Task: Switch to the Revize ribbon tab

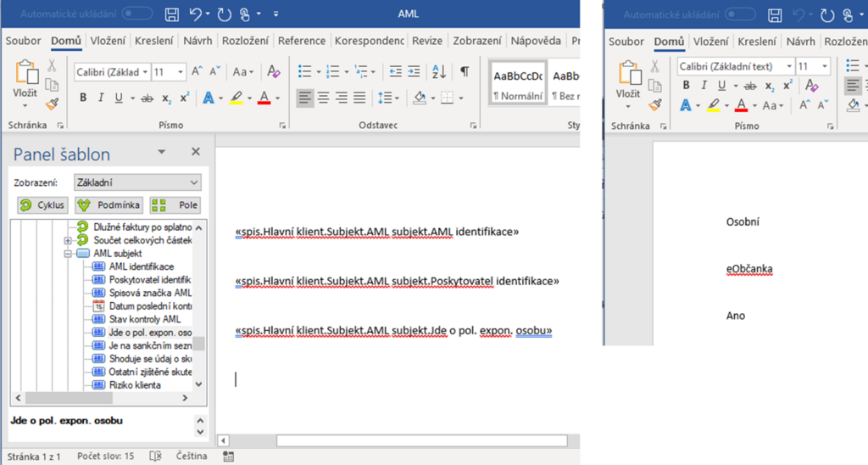Action: pyautogui.click(x=428, y=41)
